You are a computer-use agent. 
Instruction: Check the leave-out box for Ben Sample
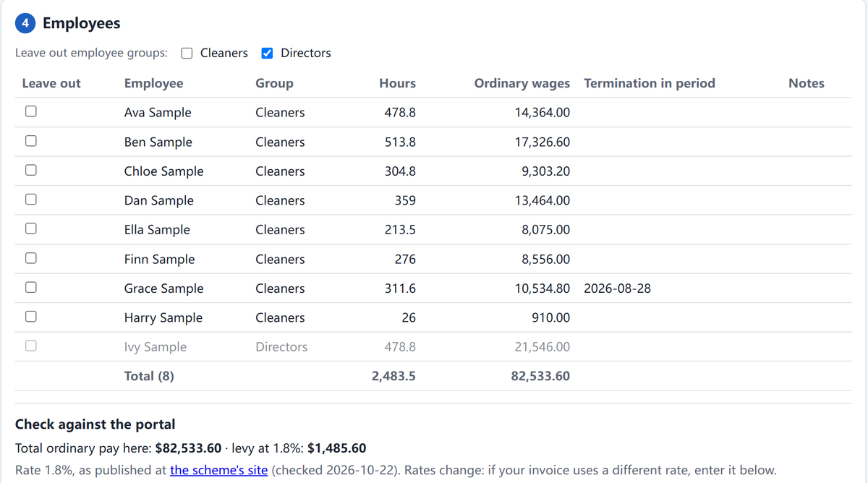tap(30, 142)
